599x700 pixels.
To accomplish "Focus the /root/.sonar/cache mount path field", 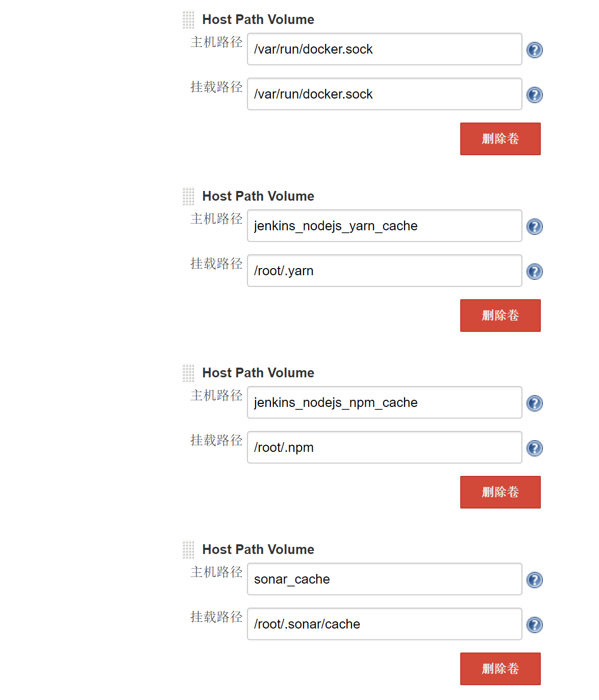I will [x=385, y=624].
